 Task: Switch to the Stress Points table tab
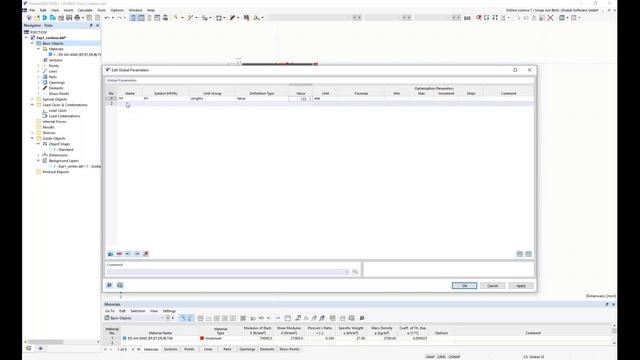pyautogui.click(x=289, y=349)
